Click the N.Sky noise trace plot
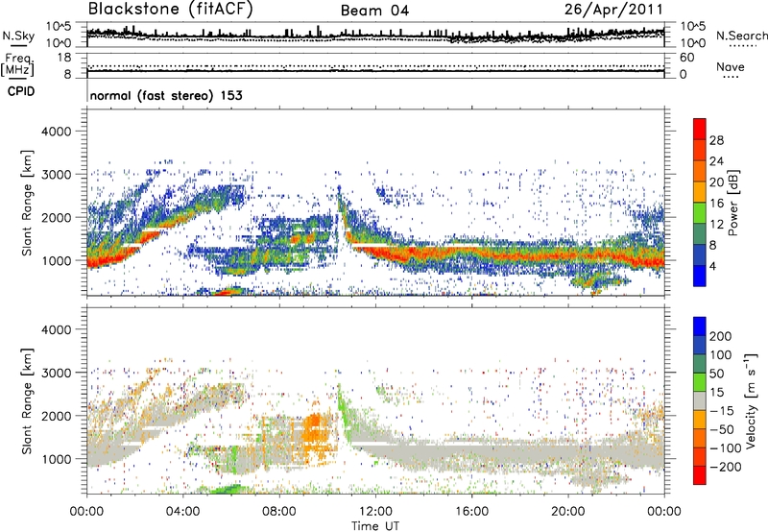 point(375,35)
